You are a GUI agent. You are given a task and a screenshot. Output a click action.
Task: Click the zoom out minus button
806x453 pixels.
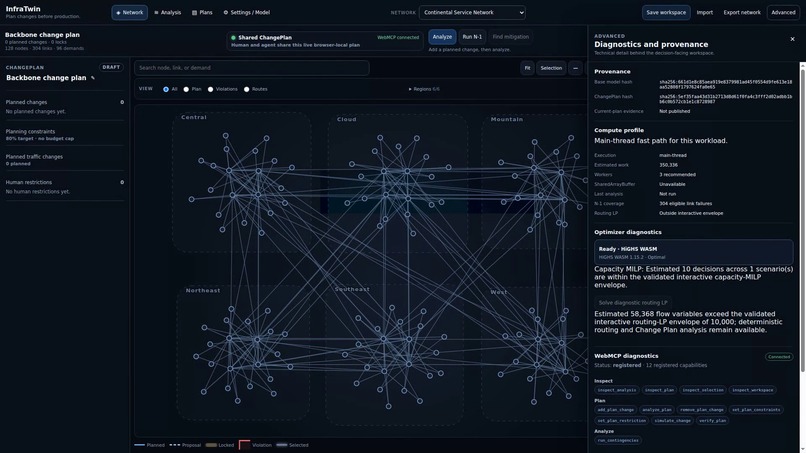coord(575,68)
